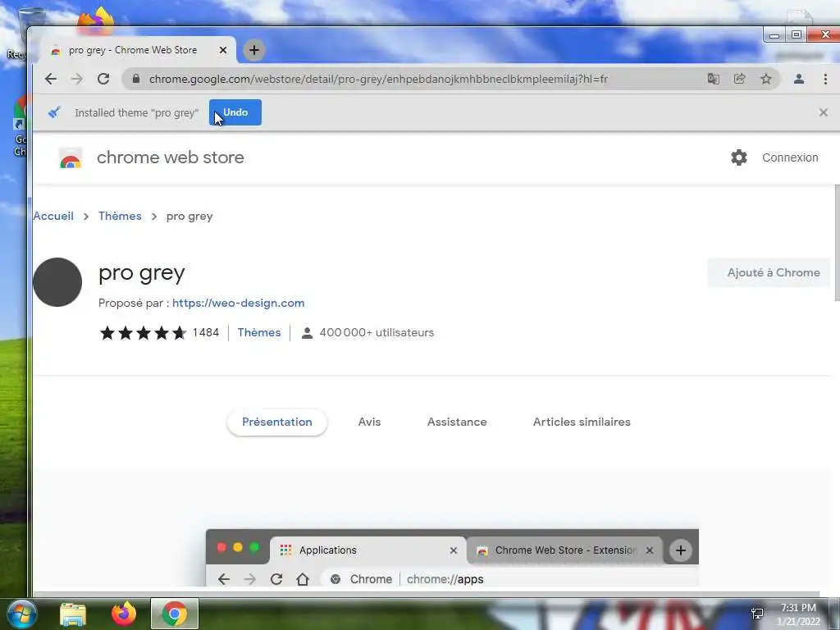Go back to the previous page
This screenshot has width=840, height=630.
pyautogui.click(x=51, y=80)
